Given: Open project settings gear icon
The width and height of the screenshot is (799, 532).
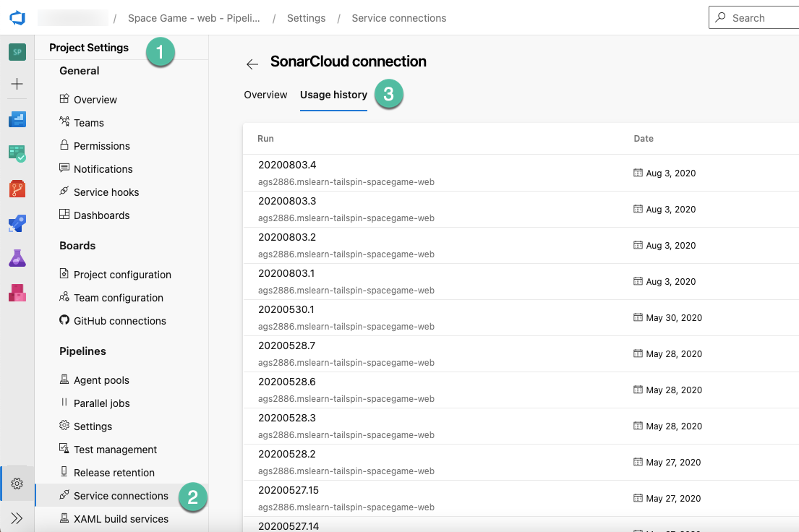Looking at the screenshot, I should pyautogui.click(x=17, y=483).
